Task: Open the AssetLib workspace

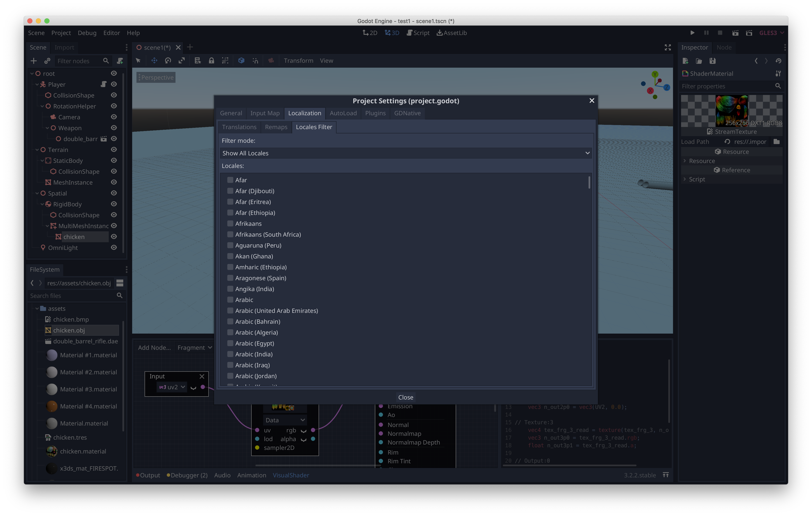Action: (x=452, y=33)
